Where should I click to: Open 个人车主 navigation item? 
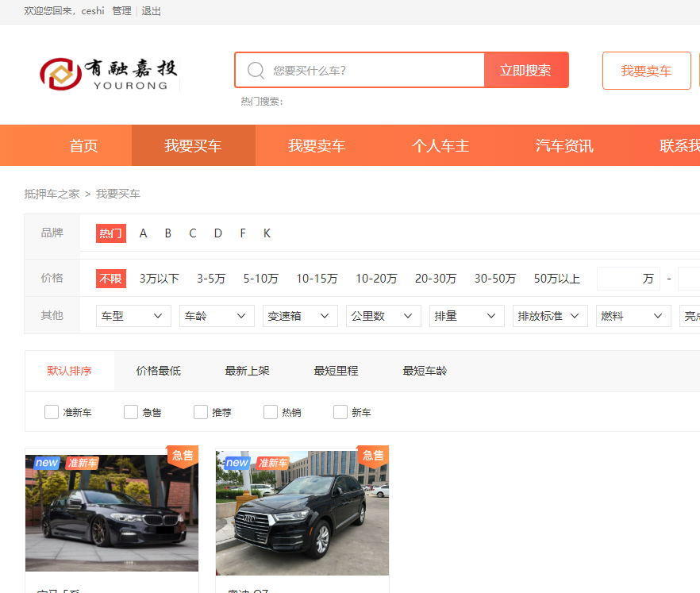[440, 145]
